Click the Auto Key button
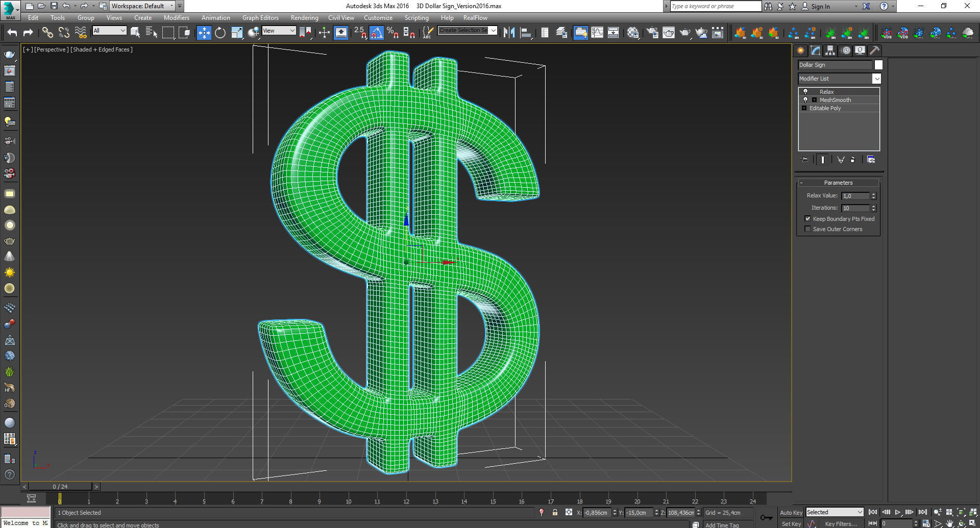980x528 pixels. (791, 512)
